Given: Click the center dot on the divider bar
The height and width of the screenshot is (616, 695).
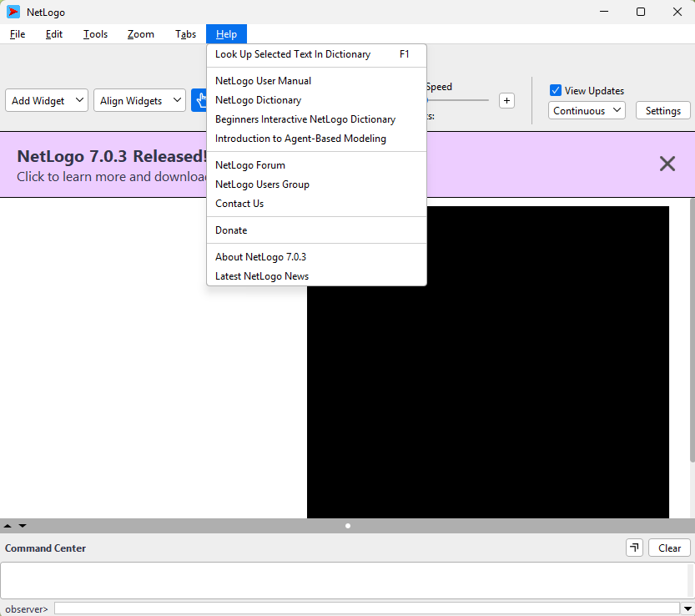Looking at the screenshot, I should (x=348, y=526).
